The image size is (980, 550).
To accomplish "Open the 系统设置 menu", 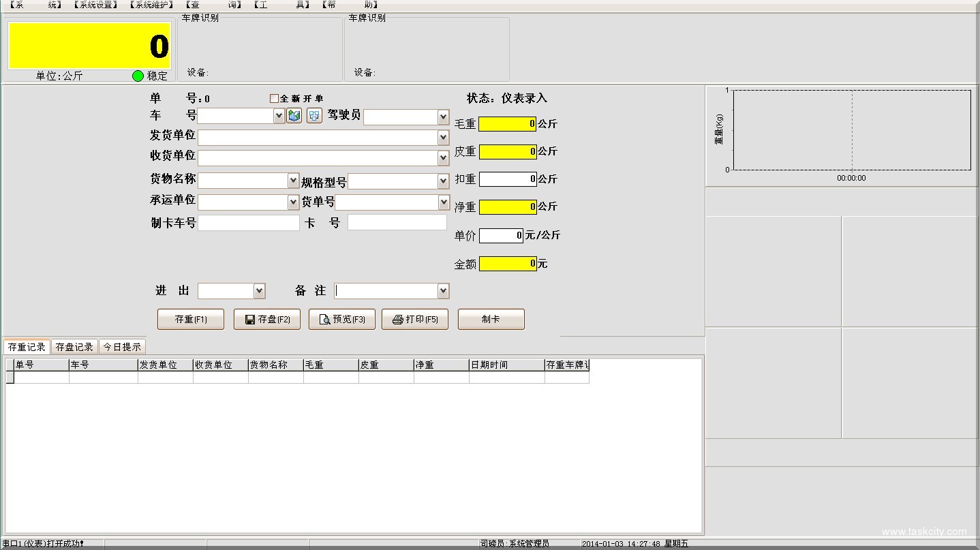I will pos(96,5).
